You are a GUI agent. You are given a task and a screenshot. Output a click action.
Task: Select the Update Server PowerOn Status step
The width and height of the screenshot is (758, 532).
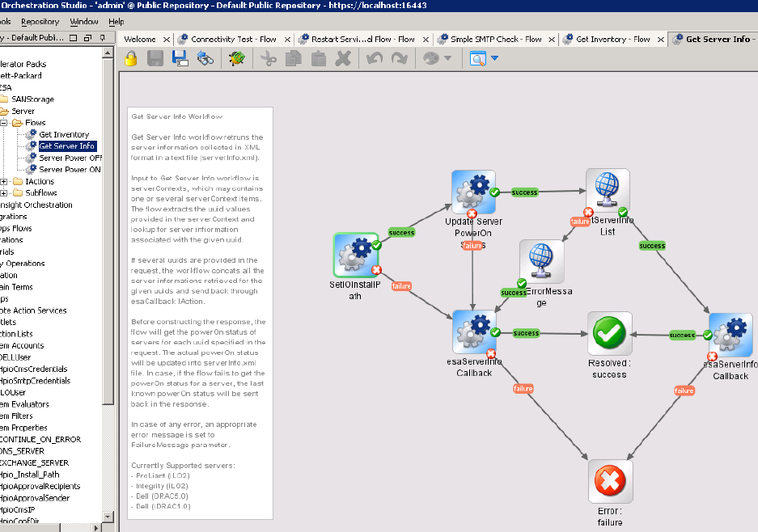[x=473, y=192]
